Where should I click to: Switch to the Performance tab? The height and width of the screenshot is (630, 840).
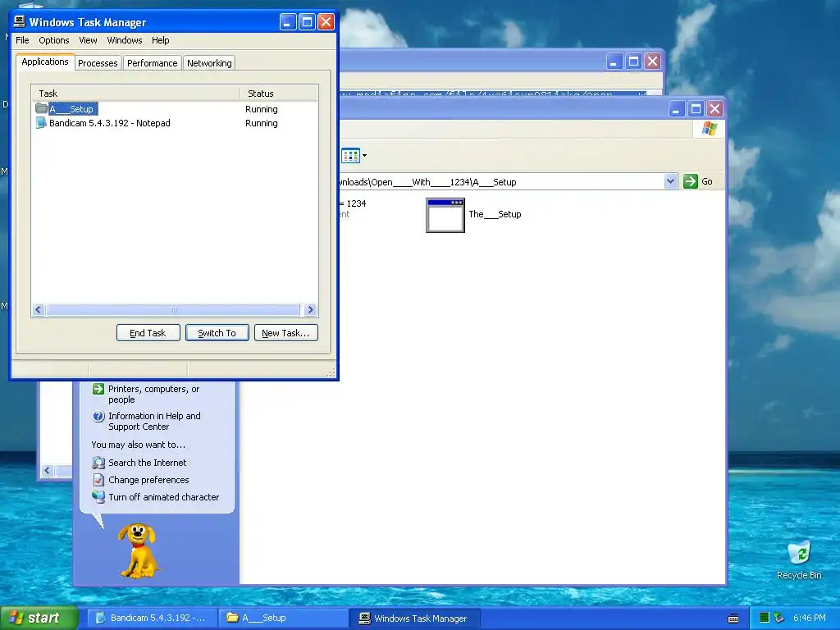(x=152, y=63)
